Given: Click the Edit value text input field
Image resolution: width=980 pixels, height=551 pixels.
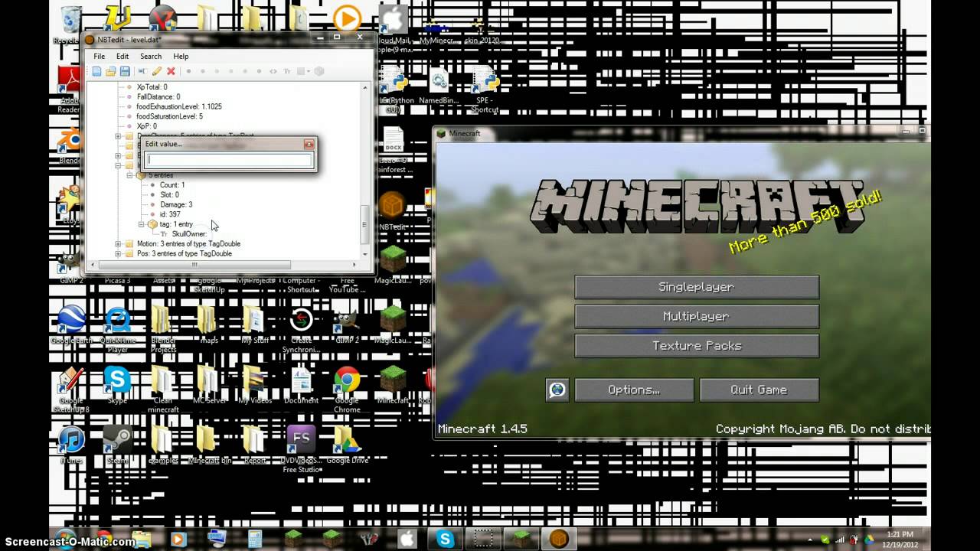Looking at the screenshot, I should (x=229, y=160).
